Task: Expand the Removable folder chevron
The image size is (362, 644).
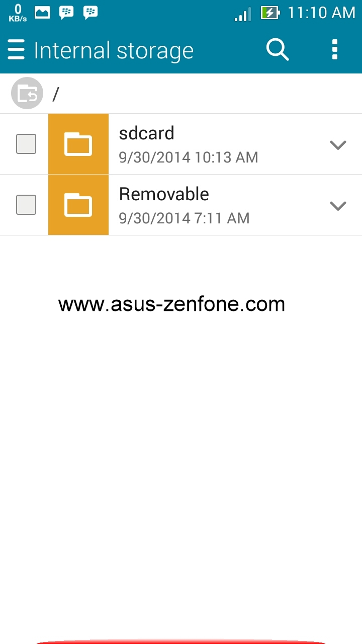Action: click(x=338, y=205)
